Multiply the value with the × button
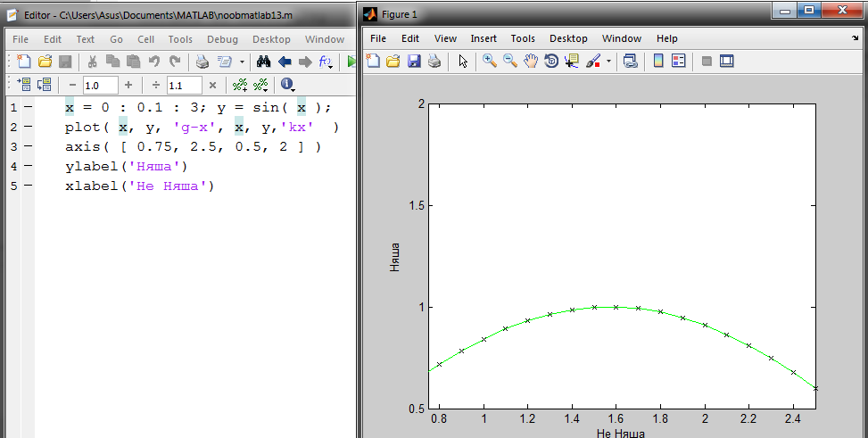868x438 pixels. (212, 86)
